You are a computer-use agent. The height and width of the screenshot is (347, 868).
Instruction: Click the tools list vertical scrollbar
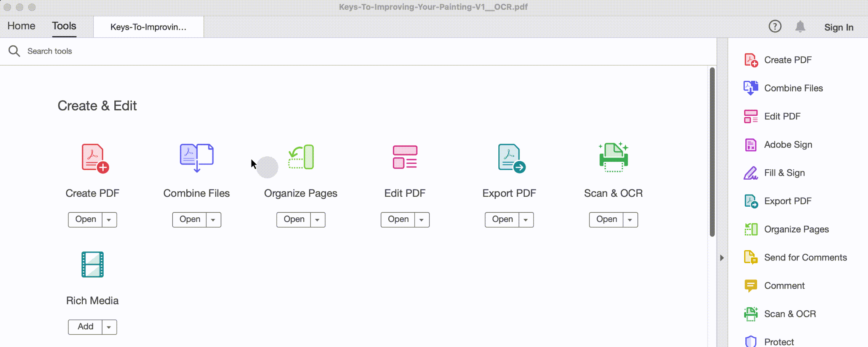tap(712, 152)
